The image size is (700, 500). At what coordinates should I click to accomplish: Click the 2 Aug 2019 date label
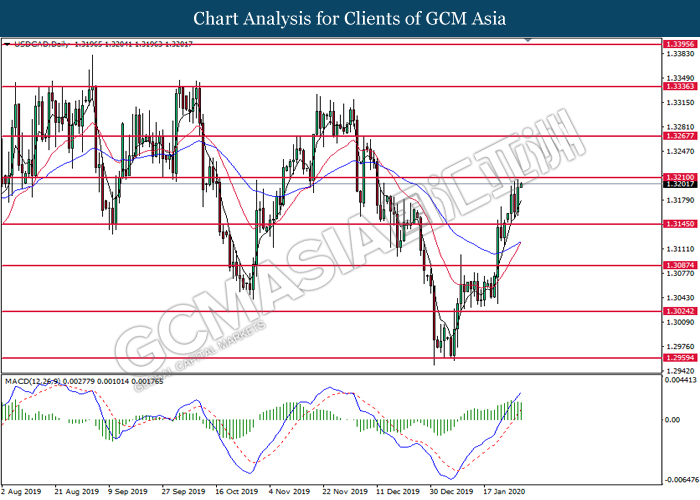21,492
